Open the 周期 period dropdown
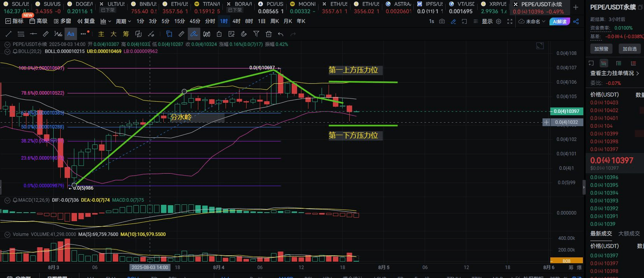Image resolution: width=644 pixels, height=278 pixels. coord(124,21)
